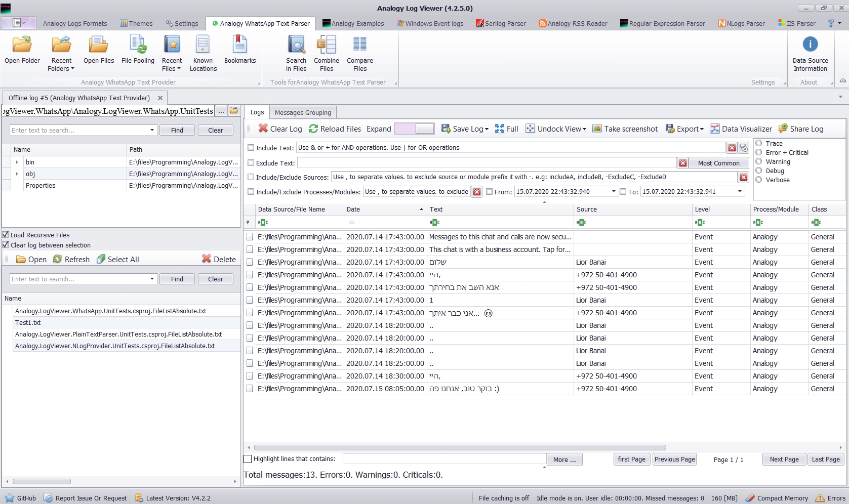
Task: Open the GitHub link in status bar
Action: point(20,498)
